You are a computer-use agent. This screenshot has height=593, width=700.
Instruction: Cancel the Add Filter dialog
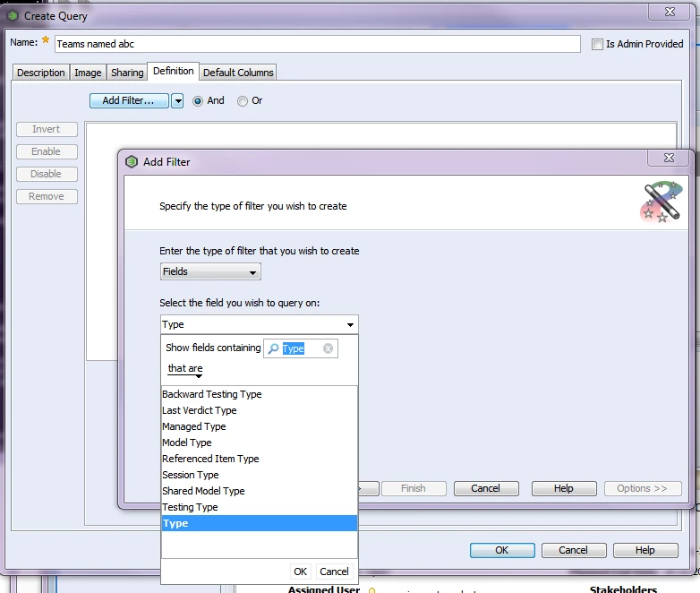(486, 488)
